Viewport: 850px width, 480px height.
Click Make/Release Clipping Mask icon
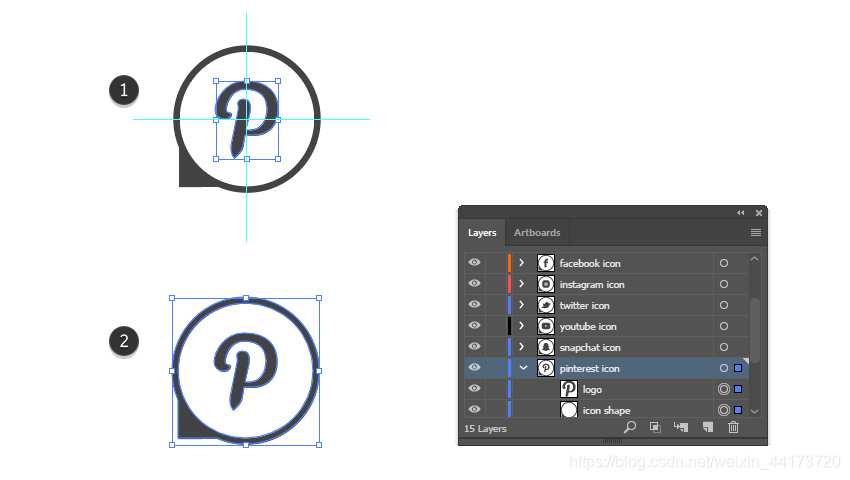point(655,427)
